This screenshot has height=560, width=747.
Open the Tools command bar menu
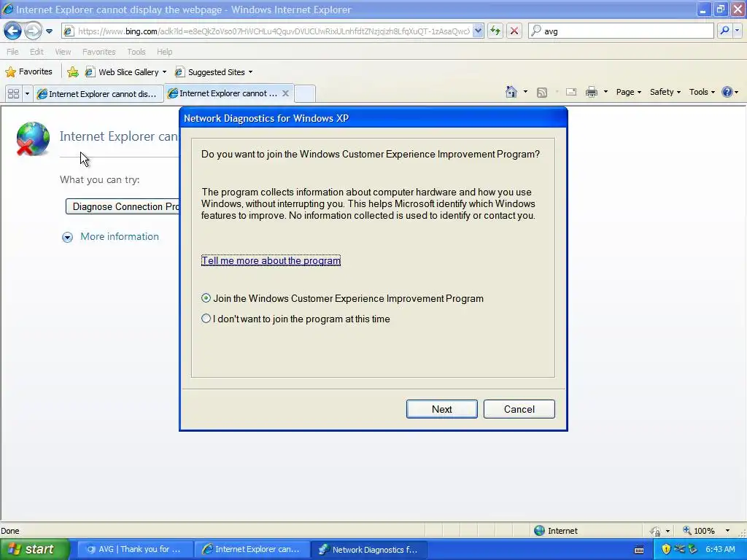pos(702,92)
